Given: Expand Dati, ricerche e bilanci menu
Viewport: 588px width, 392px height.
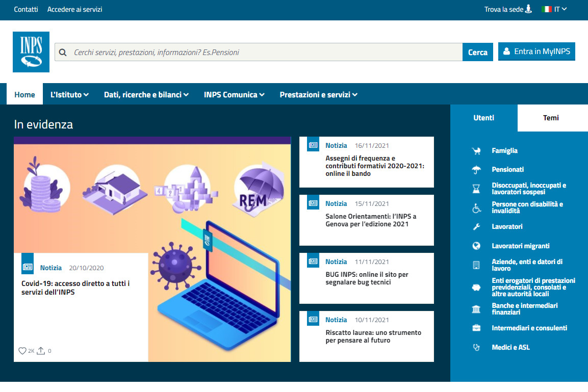Looking at the screenshot, I should tap(146, 95).
